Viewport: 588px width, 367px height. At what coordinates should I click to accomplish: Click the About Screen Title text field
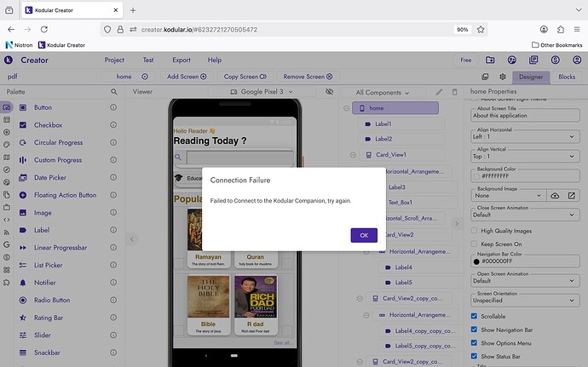coord(525,116)
